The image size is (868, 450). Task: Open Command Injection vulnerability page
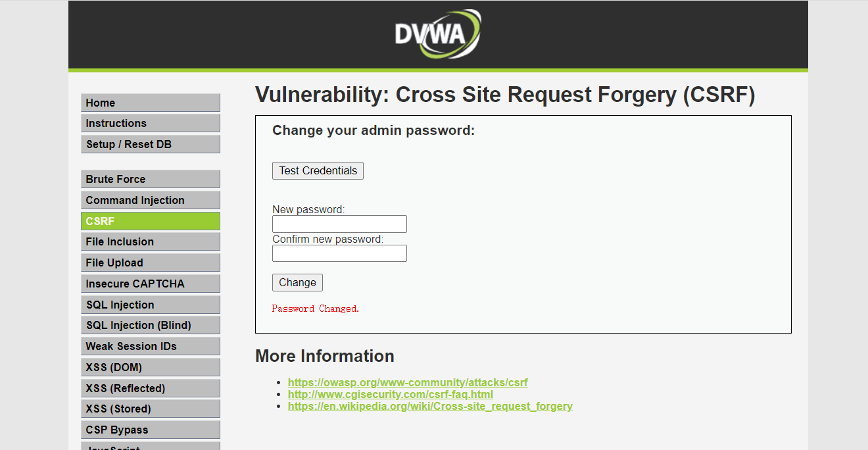150,200
